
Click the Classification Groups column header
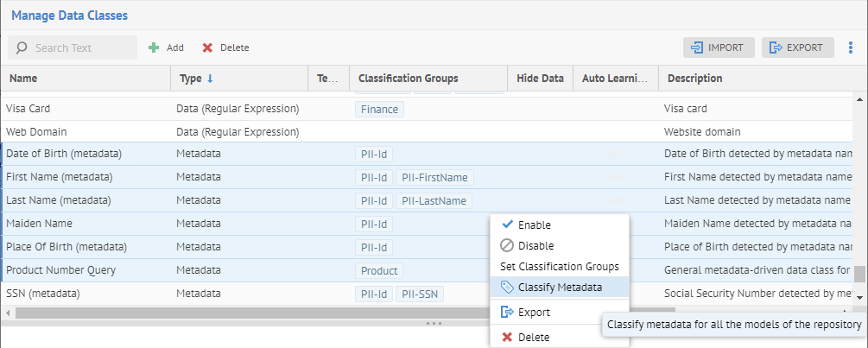408,79
